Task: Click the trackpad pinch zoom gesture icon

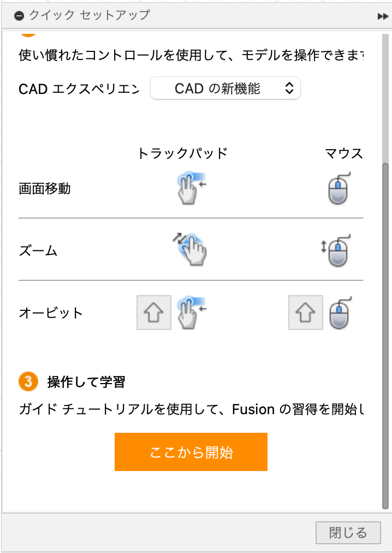Action: (x=189, y=249)
